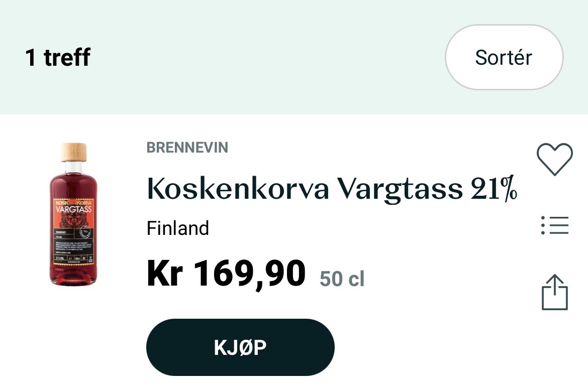Buy the Vargtass liqueur via dark KJØP button
Image resolution: width=588 pixels, height=389 pixels.
click(240, 347)
